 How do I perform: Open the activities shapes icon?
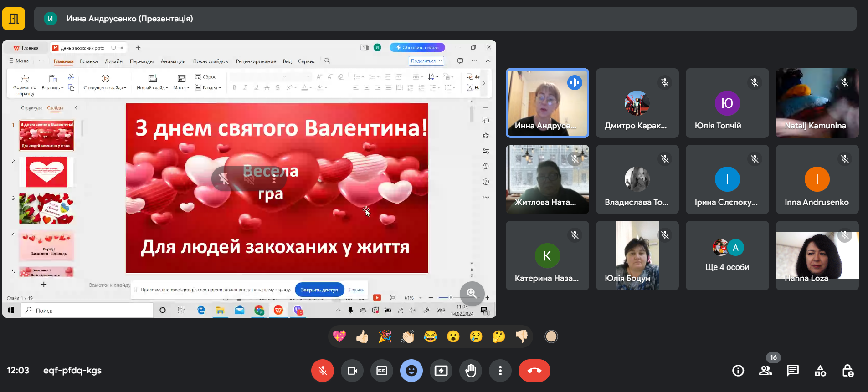(820, 371)
